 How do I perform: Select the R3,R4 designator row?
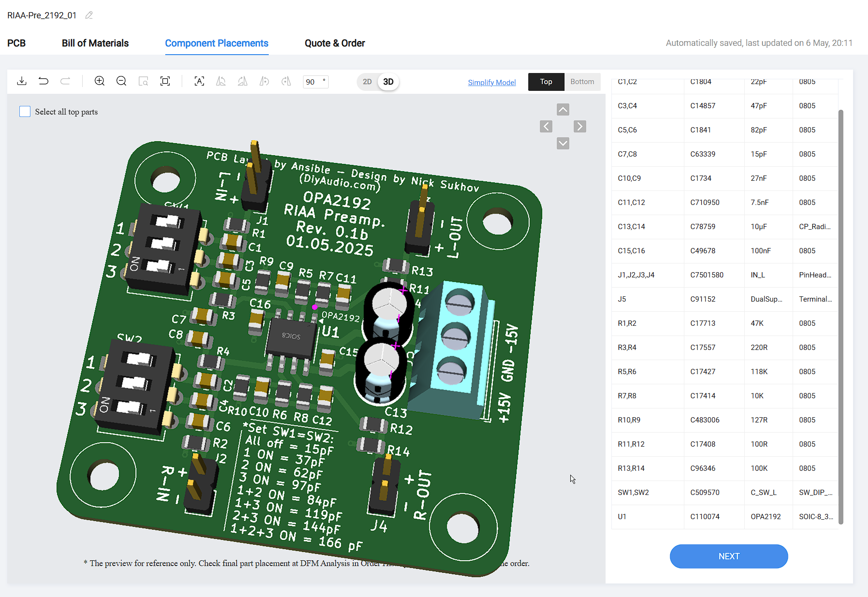pos(724,348)
